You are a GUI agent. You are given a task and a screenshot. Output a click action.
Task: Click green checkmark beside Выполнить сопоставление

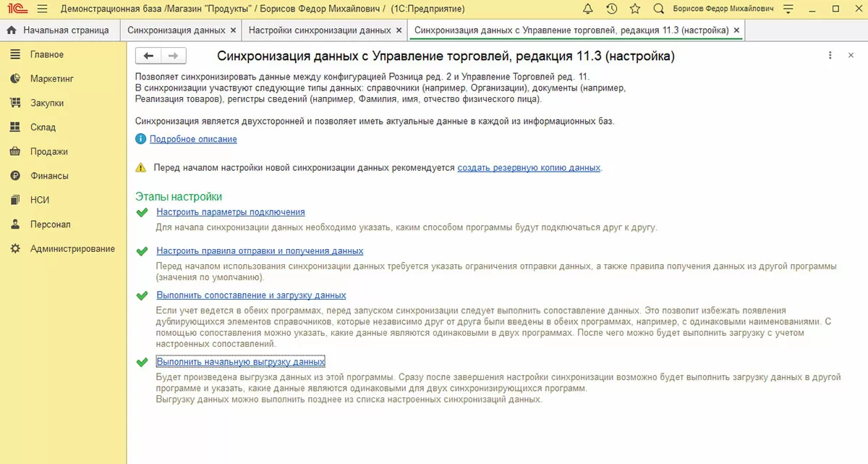point(141,296)
